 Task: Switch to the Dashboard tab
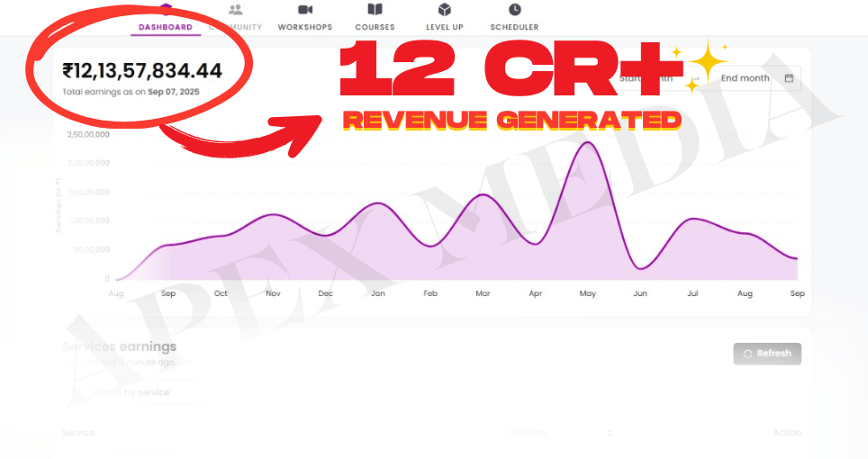[x=166, y=27]
